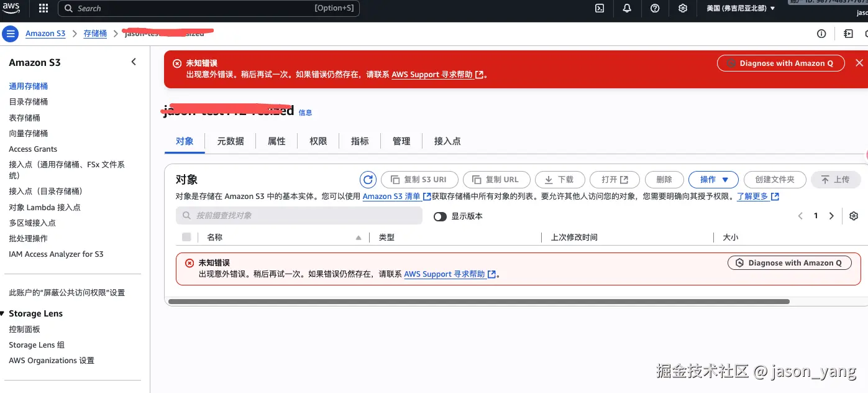The height and width of the screenshot is (393, 868).
Task: Launch the CloudShell terminal icon
Action: click(600, 8)
